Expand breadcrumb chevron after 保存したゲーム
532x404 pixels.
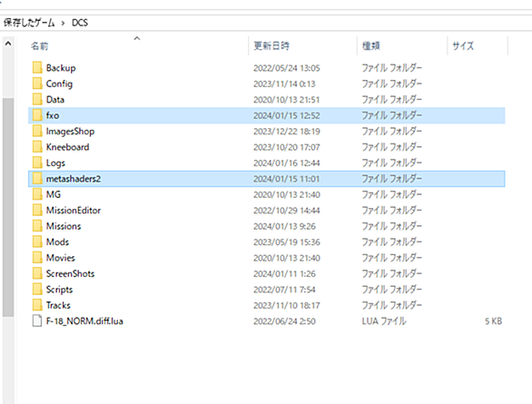[64, 23]
